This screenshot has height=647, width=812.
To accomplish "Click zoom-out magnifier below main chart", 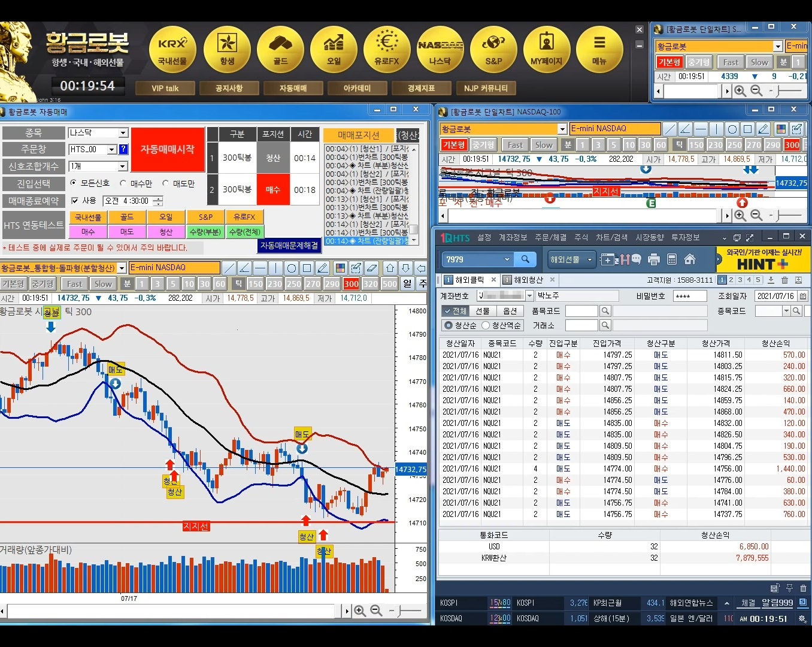I will click(x=376, y=610).
